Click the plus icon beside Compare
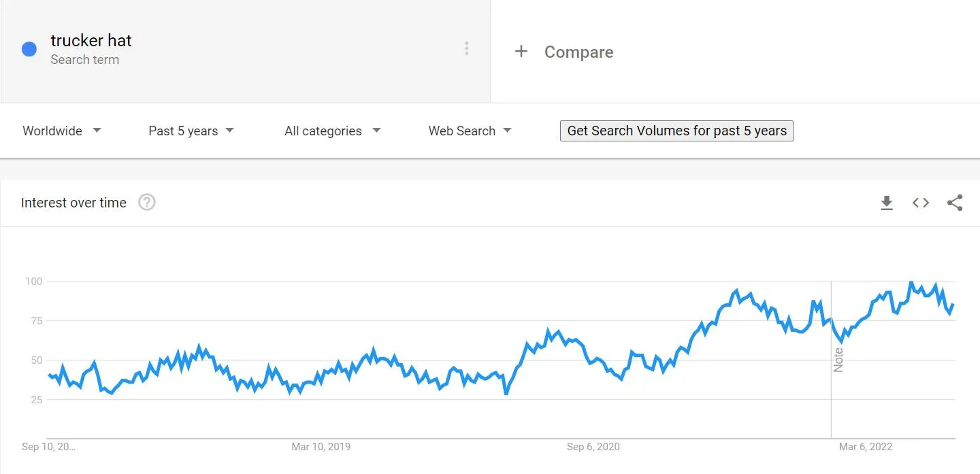 pyautogui.click(x=521, y=51)
